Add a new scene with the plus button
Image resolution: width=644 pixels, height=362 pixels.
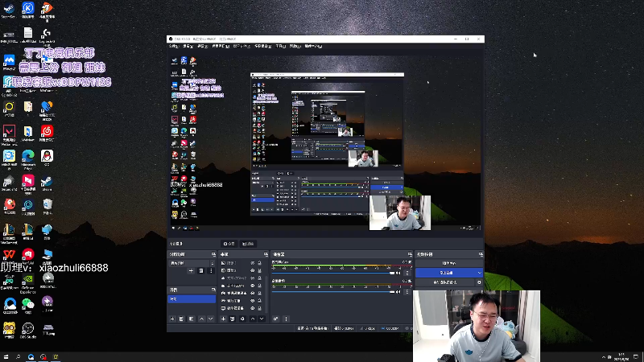click(172, 319)
